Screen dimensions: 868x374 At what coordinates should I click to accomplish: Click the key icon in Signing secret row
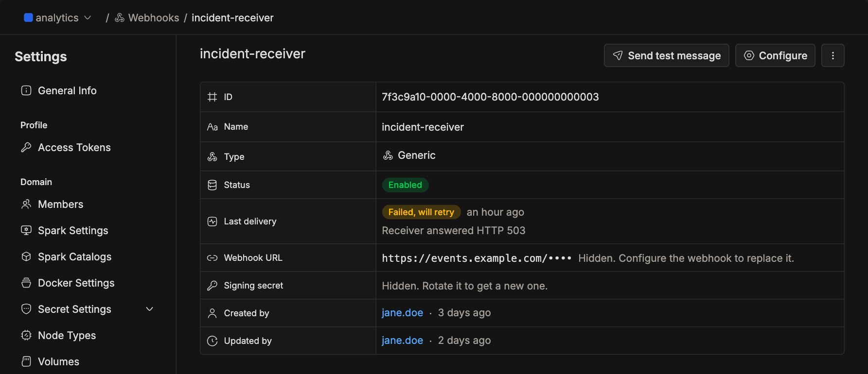212,286
